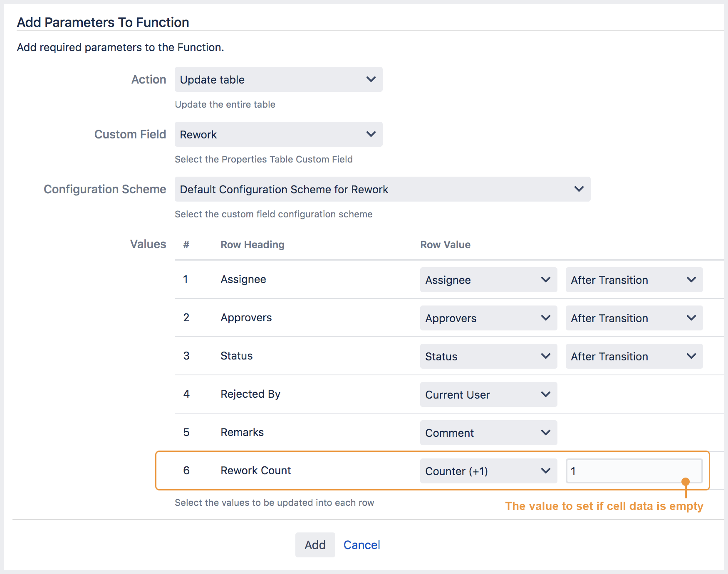Expand the Configuration Scheme dropdown

382,189
